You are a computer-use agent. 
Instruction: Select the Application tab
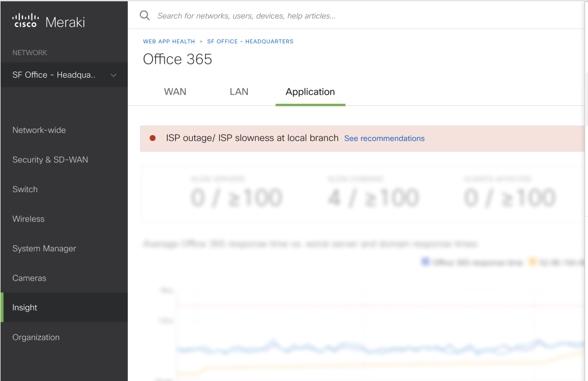pyautogui.click(x=310, y=92)
